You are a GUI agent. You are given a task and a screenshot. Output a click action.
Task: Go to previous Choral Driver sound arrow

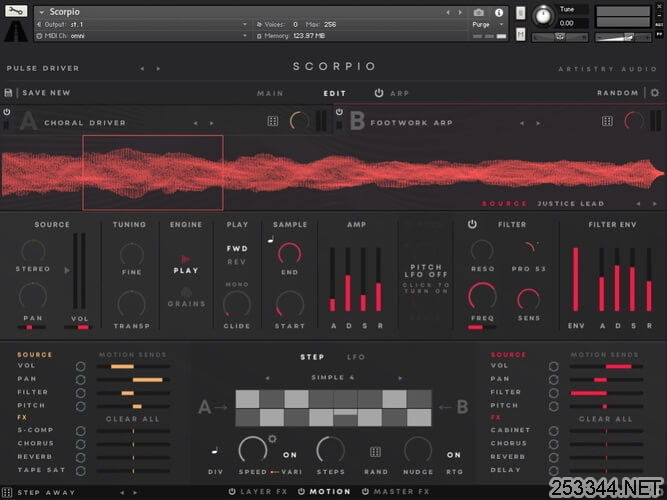point(196,123)
